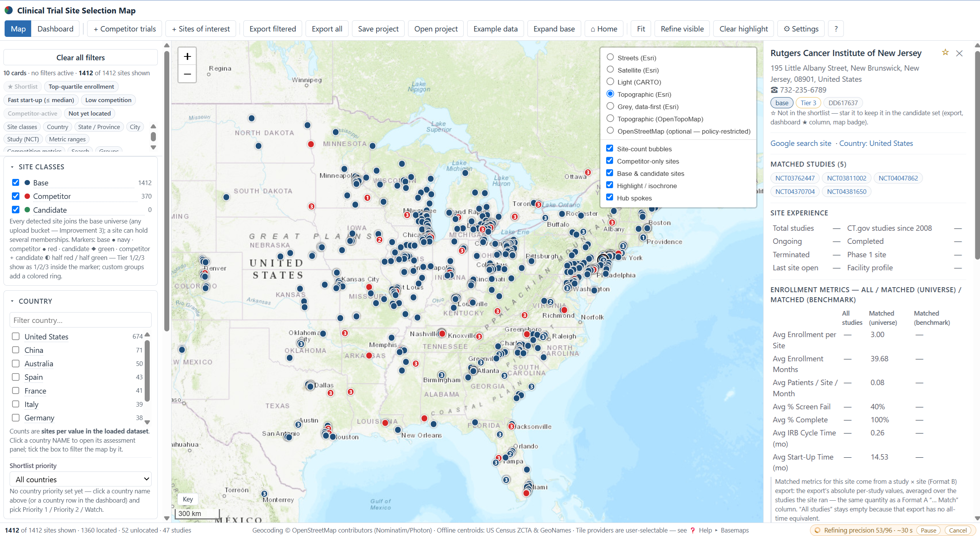
Task: Click the phone icon by 732-235-6789
Action: pyautogui.click(x=774, y=90)
